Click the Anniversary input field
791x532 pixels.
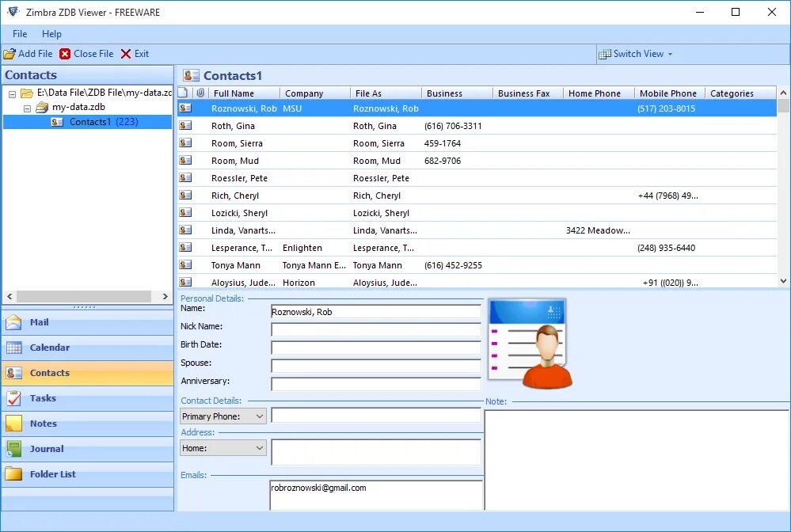[376, 384]
